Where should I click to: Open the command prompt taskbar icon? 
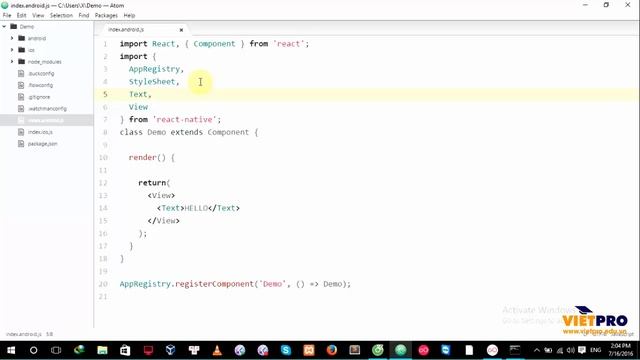click(515, 350)
